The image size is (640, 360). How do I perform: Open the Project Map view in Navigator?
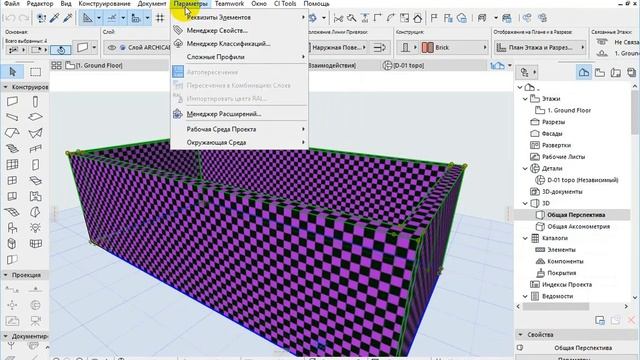[584, 73]
